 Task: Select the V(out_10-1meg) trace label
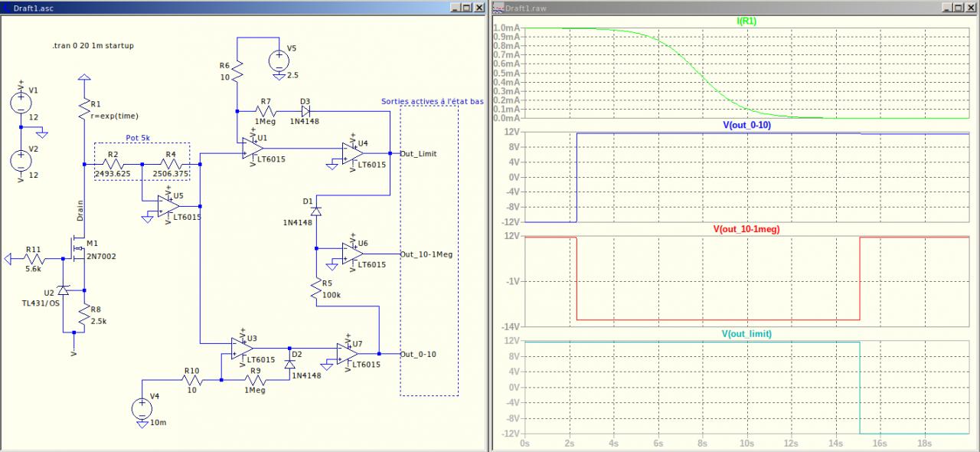(746, 228)
